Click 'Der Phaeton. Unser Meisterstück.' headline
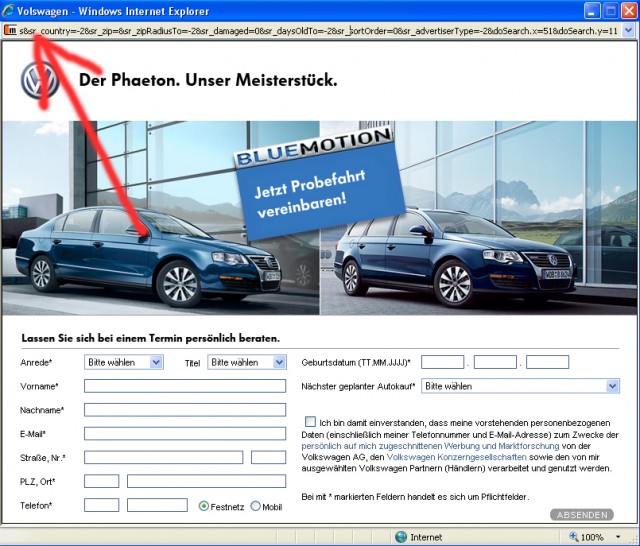Screen dimensions: 640x546 point(208,80)
